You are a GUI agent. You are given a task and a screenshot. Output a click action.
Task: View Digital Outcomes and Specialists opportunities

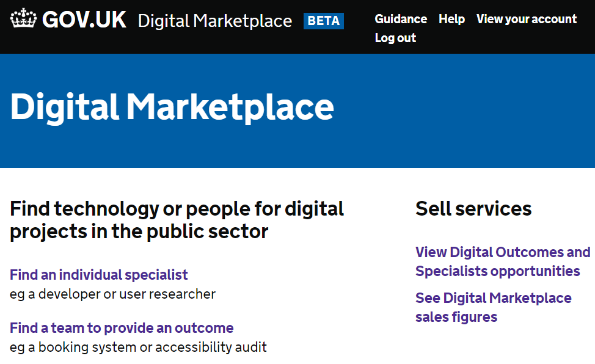pyautogui.click(x=503, y=261)
